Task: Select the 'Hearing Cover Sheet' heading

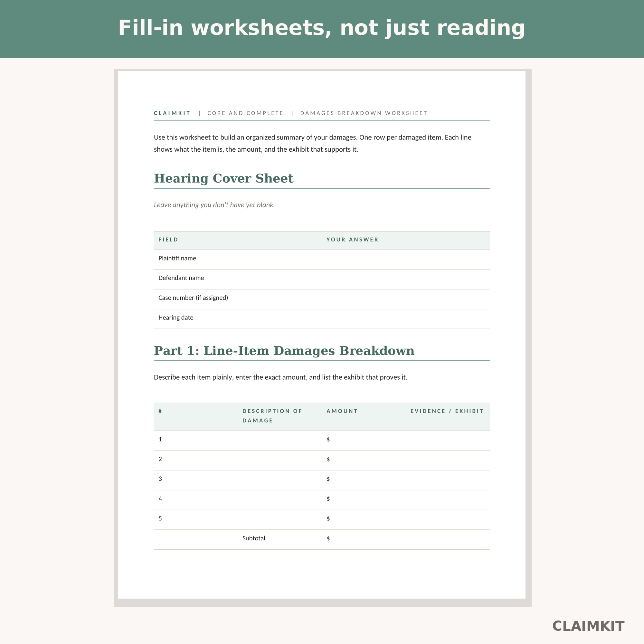Action: (224, 178)
